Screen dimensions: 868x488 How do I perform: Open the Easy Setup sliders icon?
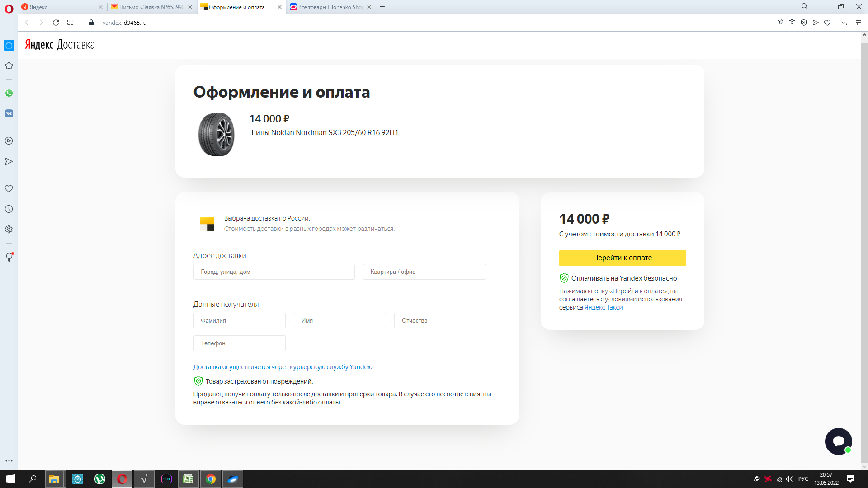tap(859, 23)
